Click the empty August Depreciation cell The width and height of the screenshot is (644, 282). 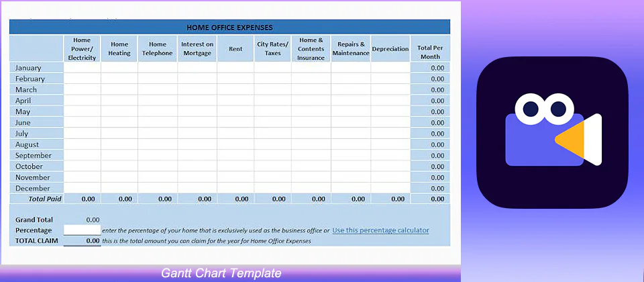coord(390,145)
